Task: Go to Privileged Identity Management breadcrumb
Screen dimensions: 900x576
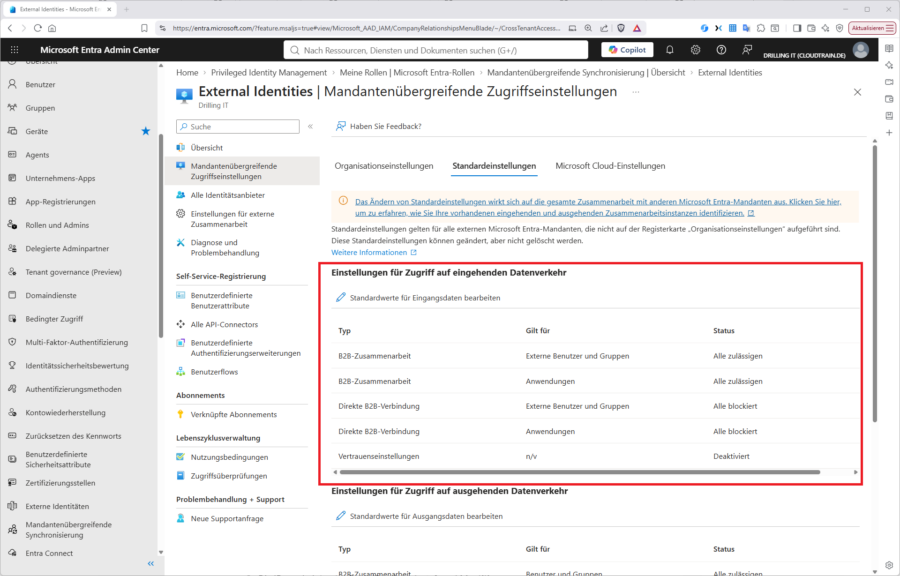Action: pyautogui.click(x=269, y=72)
